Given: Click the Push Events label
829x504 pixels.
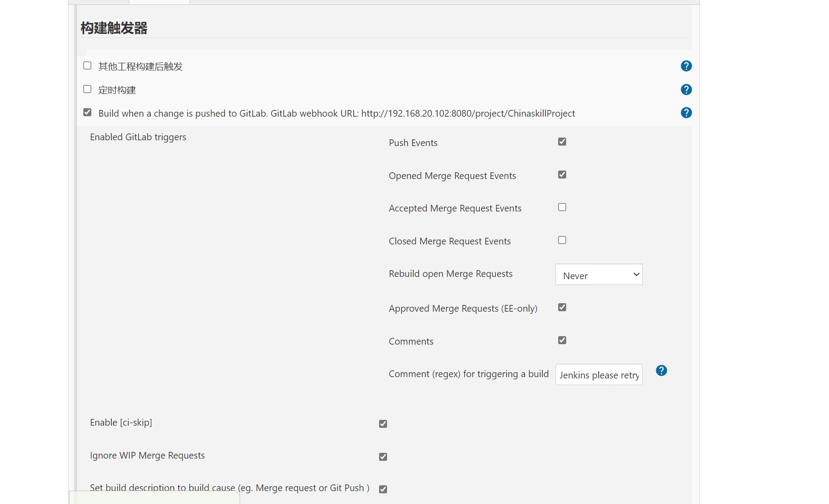Looking at the screenshot, I should (x=412, y=143).
